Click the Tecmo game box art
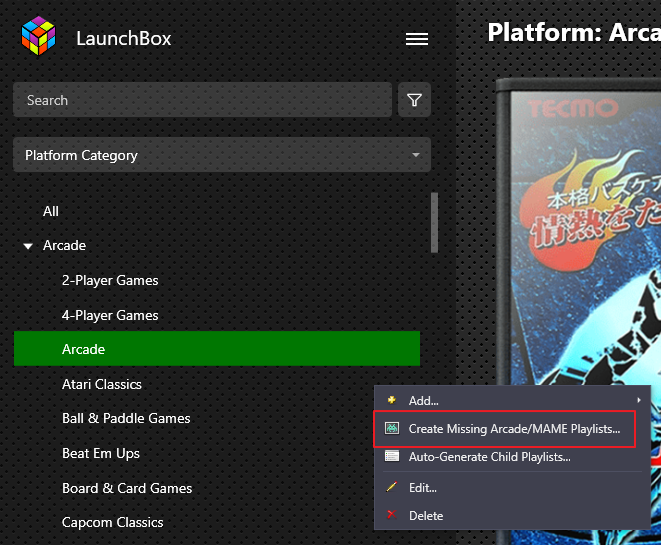Screen dimensions: 661x545 click(x=578, y=311)
